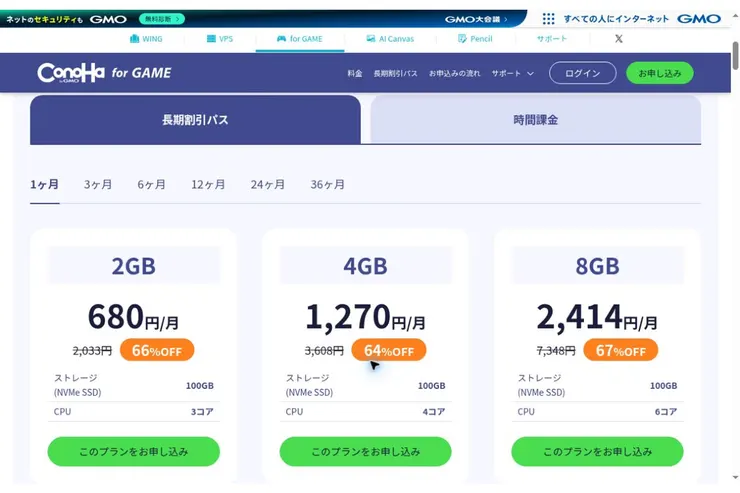Click the 4GB plan heading
740x493 pixels.
(x=365, y=266)
